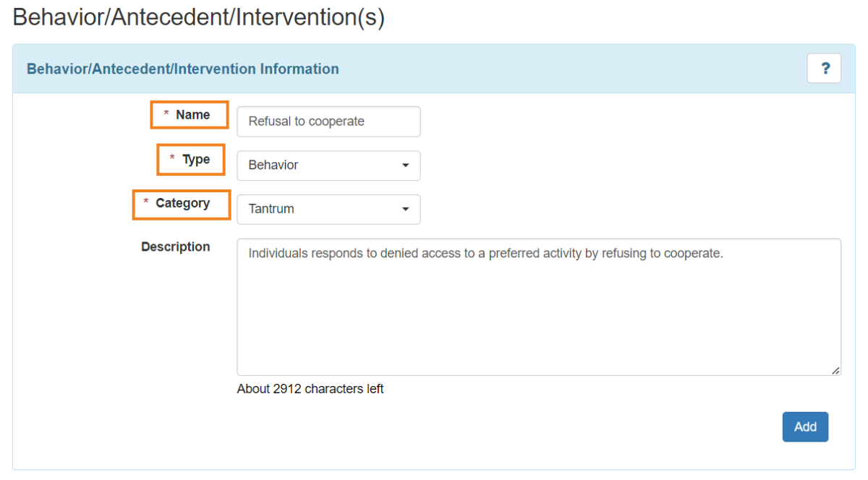This screenshot has height=480, width=868.
Task: Click the Type dropdown arrow
Action: (407, 166)
